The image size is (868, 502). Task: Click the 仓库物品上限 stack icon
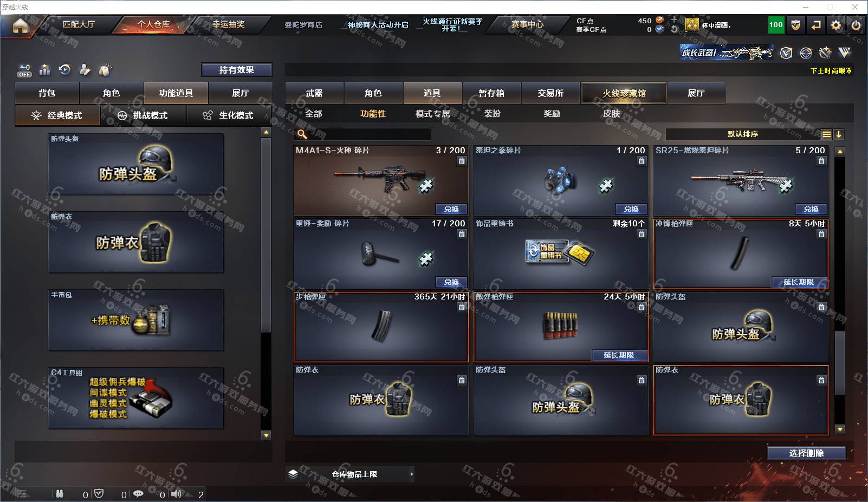293,474
